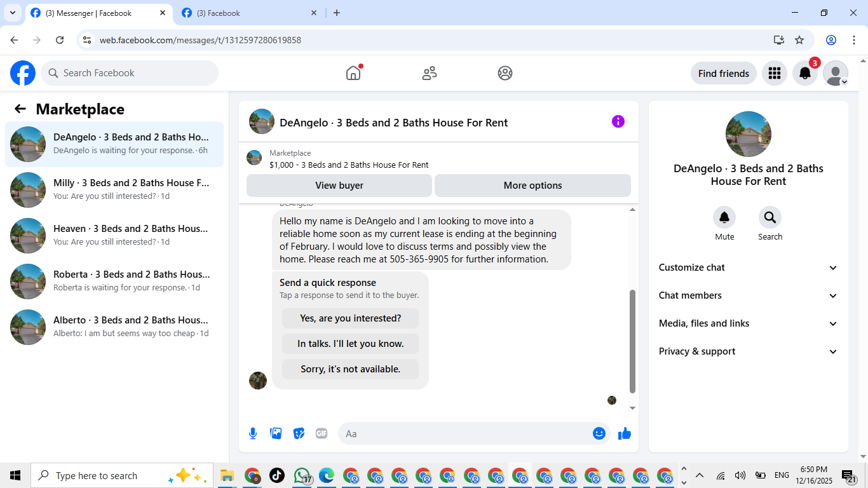Open the Windows notification center icon
The width and height of the screenshot is (868, 488).
click(849, 475)
